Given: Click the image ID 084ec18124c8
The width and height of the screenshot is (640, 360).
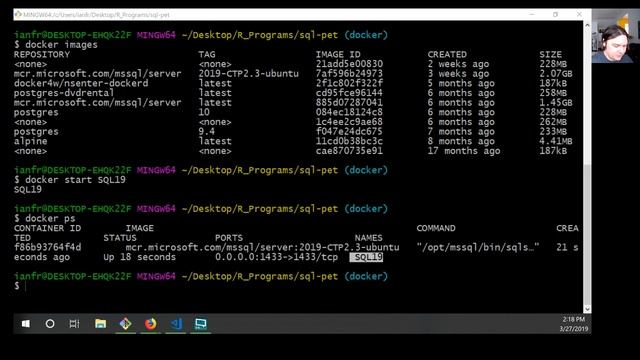Looking at the screenshot, I should coord(349,112).
